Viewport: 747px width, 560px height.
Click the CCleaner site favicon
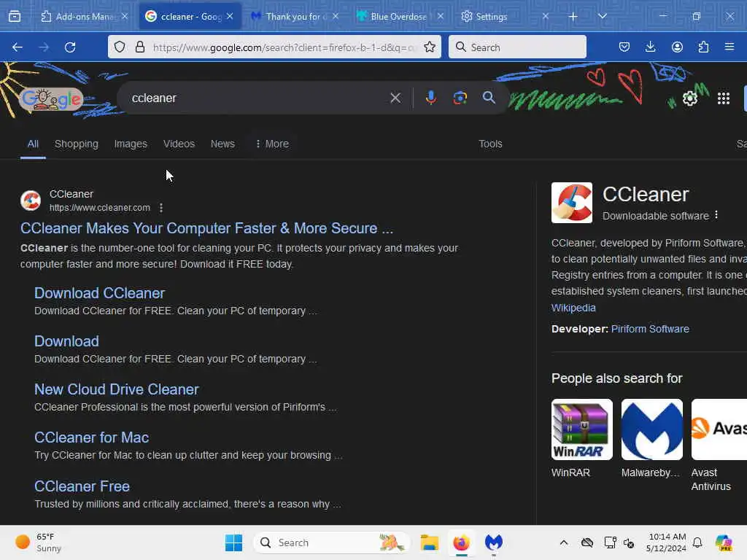click(31, 201)
